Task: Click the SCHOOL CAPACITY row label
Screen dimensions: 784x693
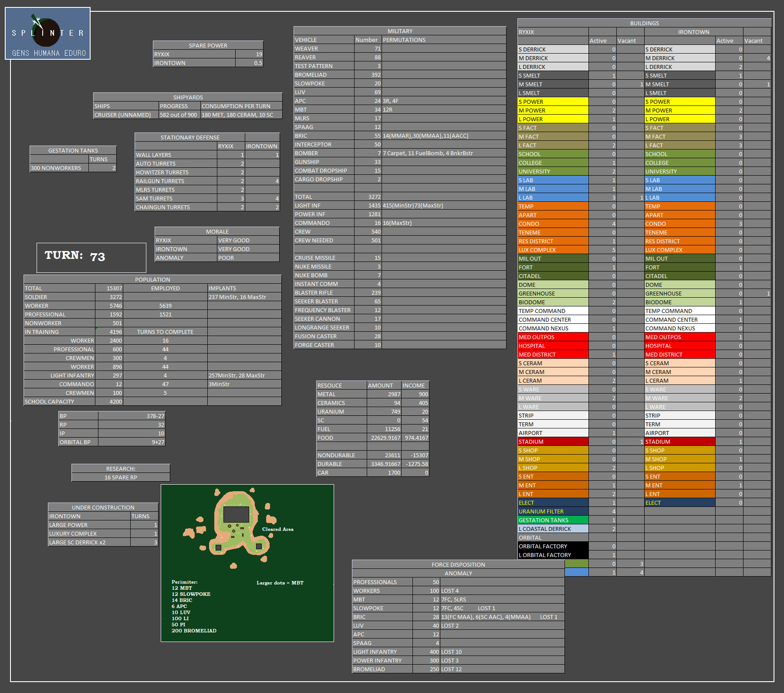Action: click(59, 402)
